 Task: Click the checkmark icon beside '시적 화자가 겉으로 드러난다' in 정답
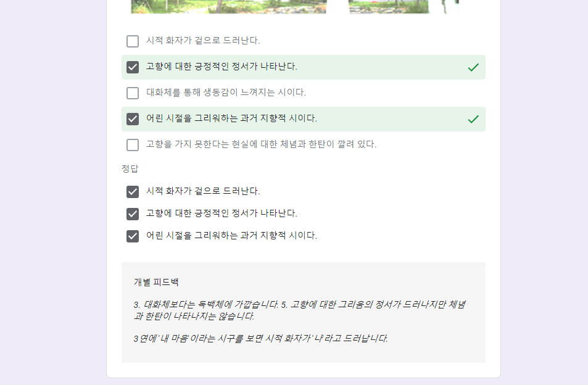(132, 191)
